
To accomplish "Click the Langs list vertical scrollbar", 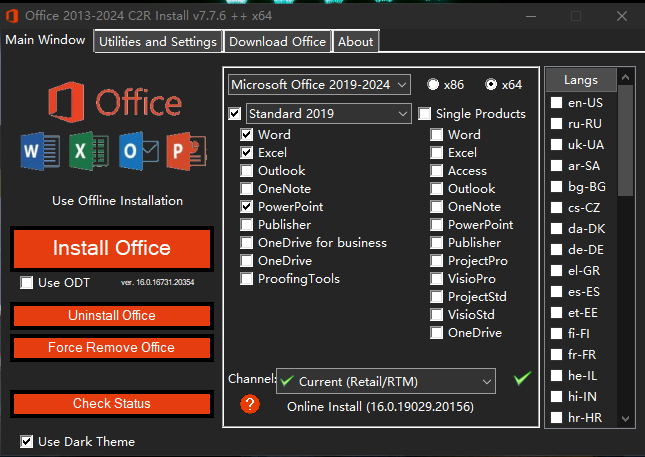I will pos(626,250).
